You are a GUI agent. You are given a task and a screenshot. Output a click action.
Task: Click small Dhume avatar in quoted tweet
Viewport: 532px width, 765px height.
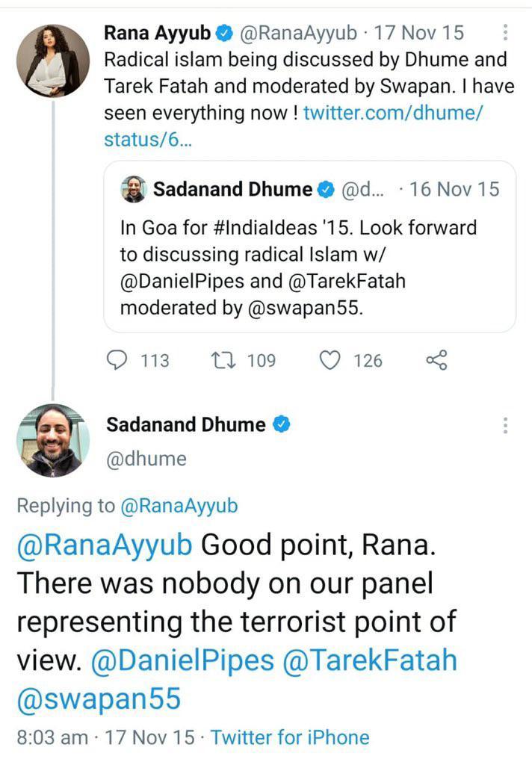pyautogui.click(x=133, y=190)
